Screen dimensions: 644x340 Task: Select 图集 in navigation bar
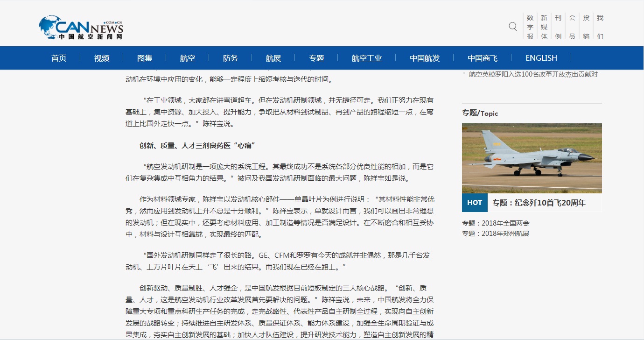click(145, 58)
